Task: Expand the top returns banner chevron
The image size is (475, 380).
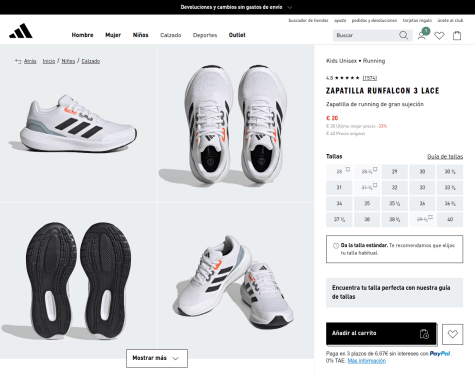Action: point(290,7)
